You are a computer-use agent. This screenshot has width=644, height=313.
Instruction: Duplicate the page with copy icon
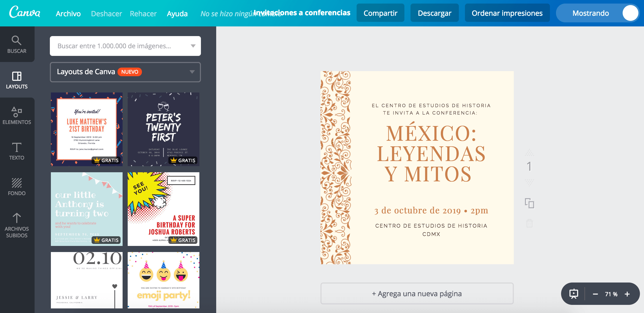tap(530, 203)
